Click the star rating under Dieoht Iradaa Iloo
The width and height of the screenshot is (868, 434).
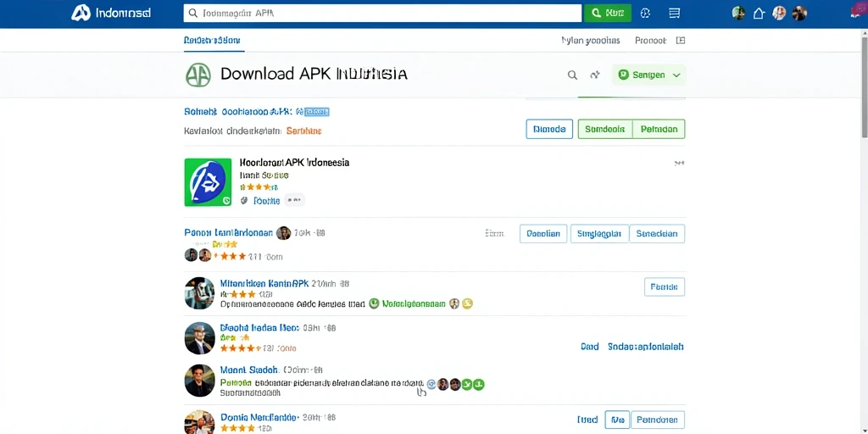tap(241, 348)
